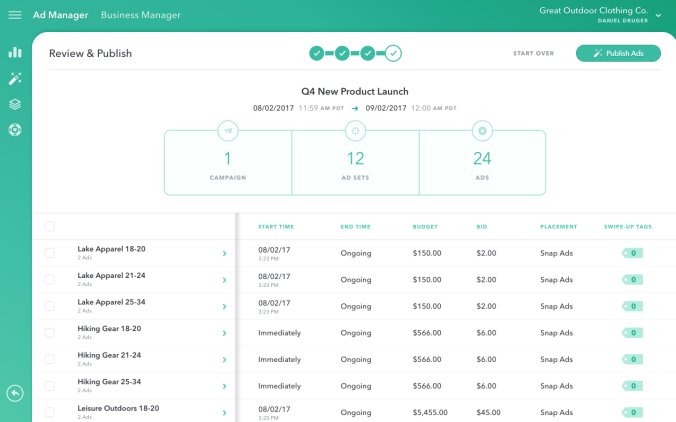
Task: Open the bar chart analytics sidebar icon
Action: (x=15, y=52)
